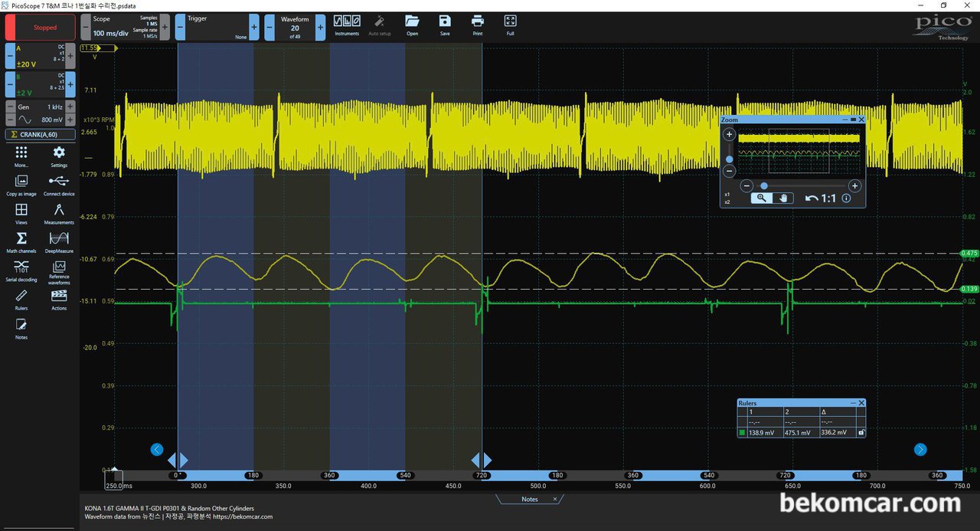Open Settings gear in sidebar
This screenshot has width=980, height=531.
59,156
